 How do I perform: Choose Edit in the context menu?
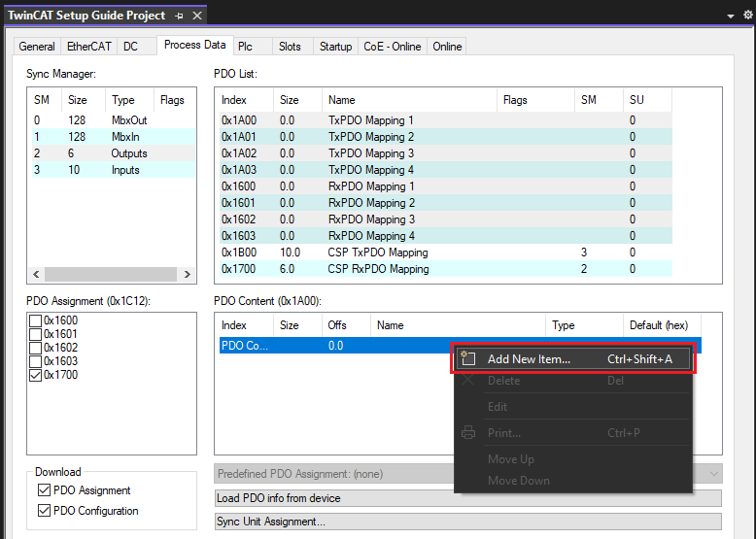tap(573, 407)
